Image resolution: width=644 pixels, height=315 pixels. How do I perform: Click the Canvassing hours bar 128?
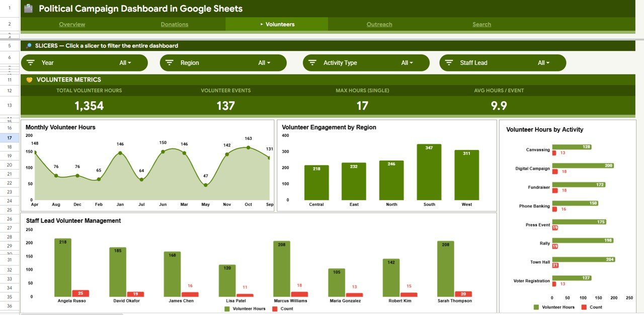point(572,147)
